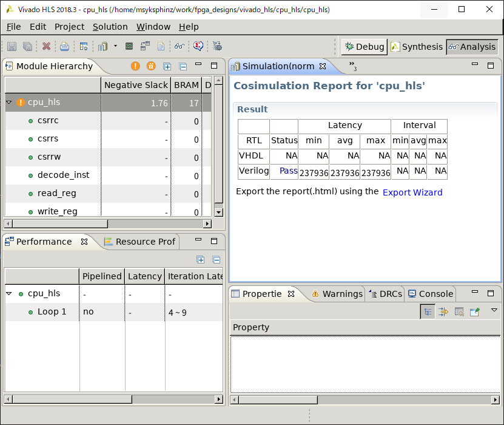Open the Edit menu

pos(38,27)
